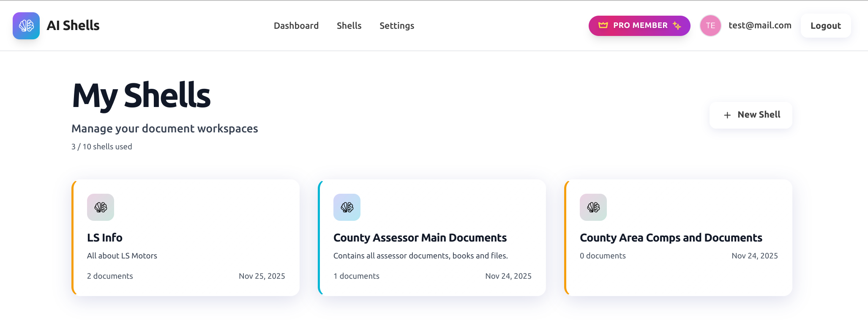Click the County Assessor Main Documents shell icon
868x335 pixels.
click(x=347, y=207)
